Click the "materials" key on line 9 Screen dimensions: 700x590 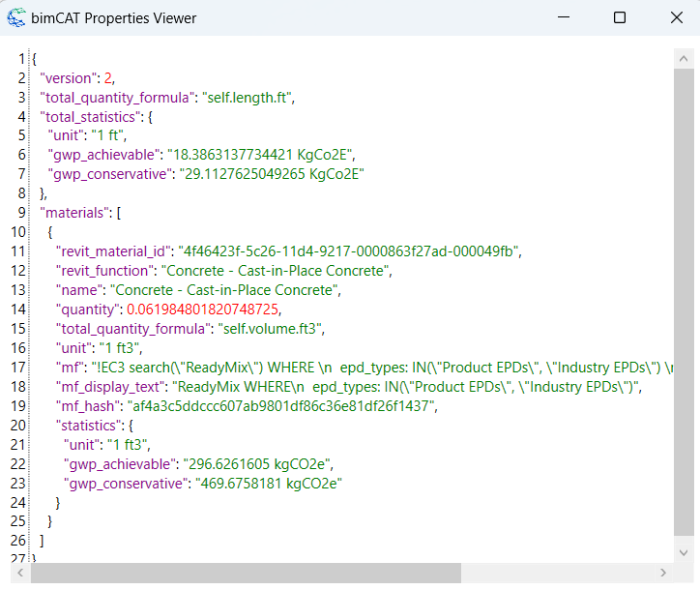75,213
